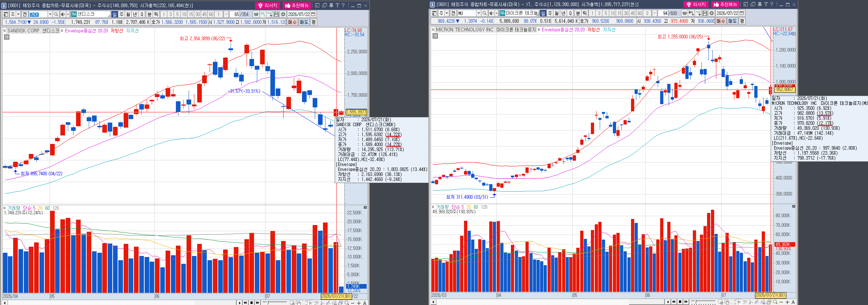Click the 매도 sell button for MU
This screenshot has height=305, width=868.
click(732, 21)
